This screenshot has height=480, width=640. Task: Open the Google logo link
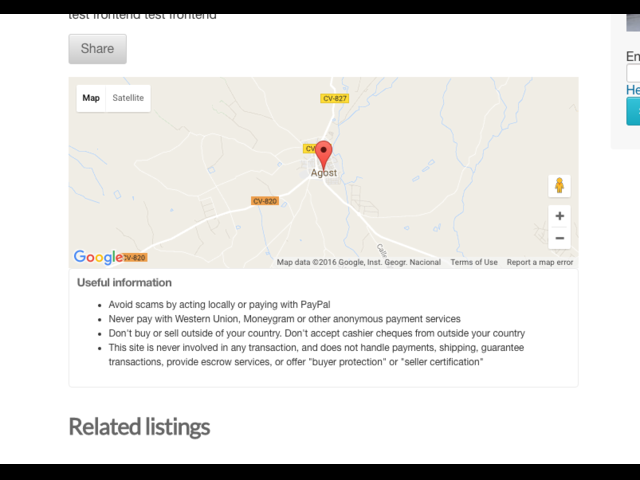(x=98, y=257)
